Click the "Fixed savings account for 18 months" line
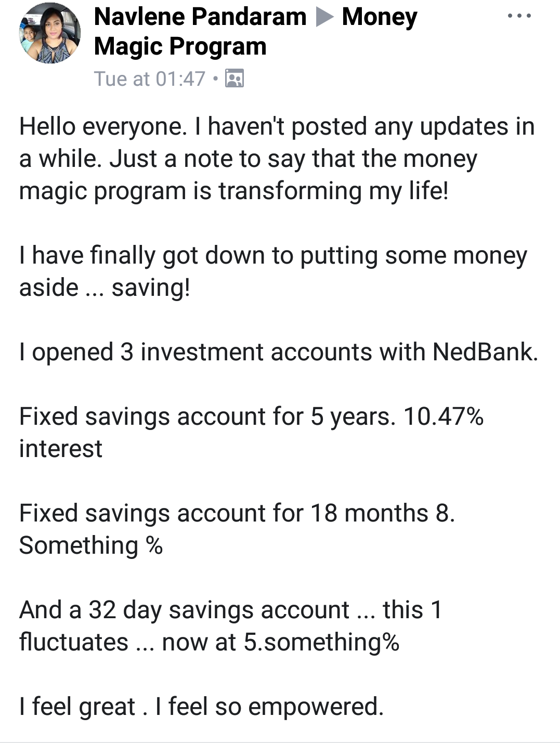This screenshot has height=743, width=560. click(x=237, y=514)
